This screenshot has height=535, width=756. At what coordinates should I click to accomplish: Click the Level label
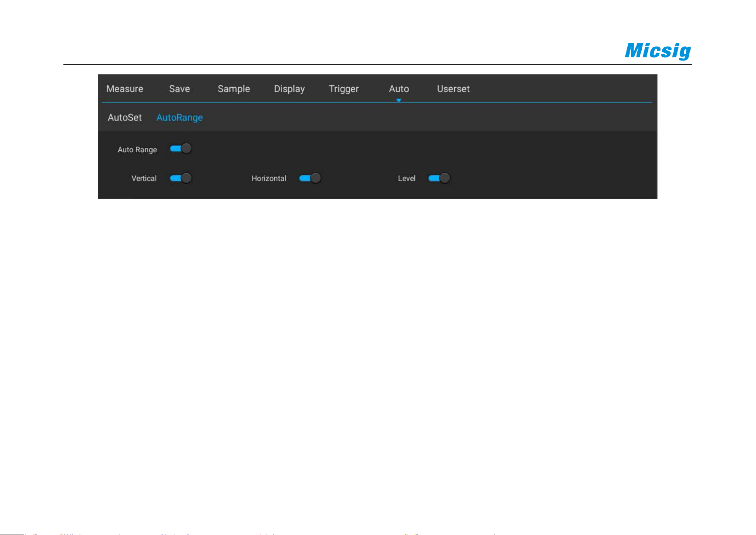point(407,178)
